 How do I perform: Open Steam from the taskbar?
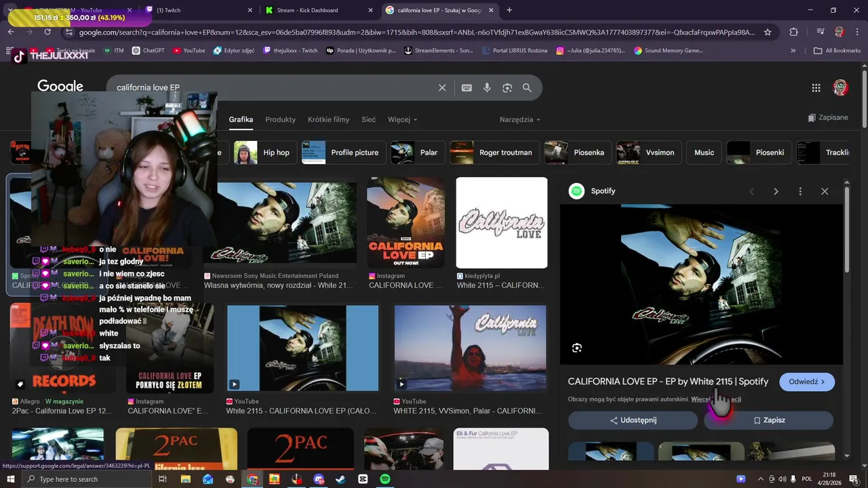pos(340,479)
